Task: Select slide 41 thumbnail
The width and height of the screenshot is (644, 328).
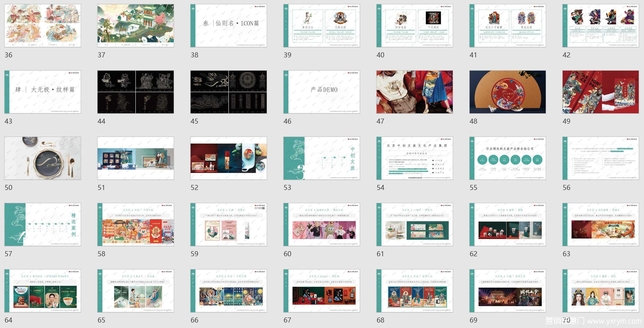Action: coord(508,26)
